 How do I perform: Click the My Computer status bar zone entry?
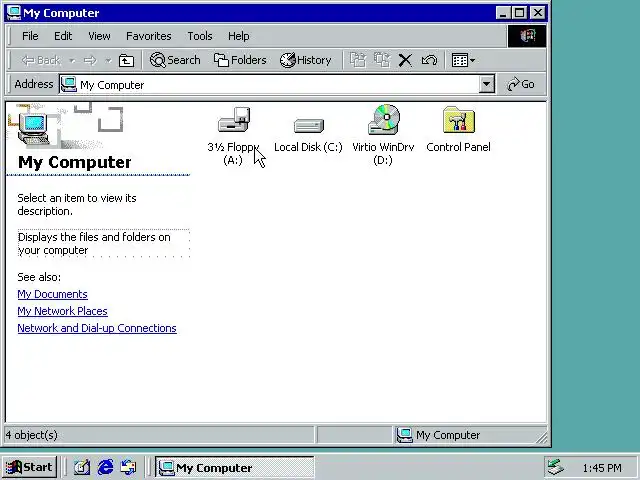[439, 435]
